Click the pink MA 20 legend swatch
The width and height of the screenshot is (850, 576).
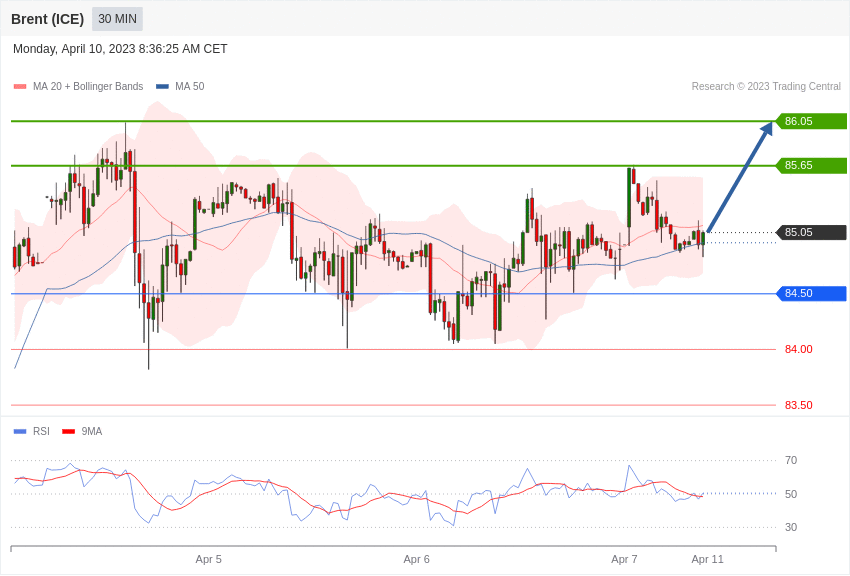[x=20, y=87]
